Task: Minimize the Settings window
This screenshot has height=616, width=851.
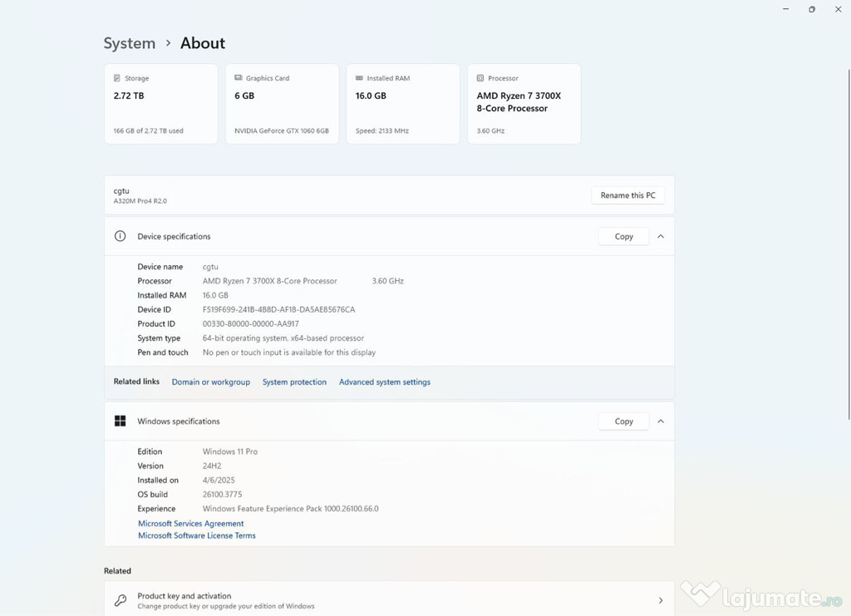Action: [786, 9]
